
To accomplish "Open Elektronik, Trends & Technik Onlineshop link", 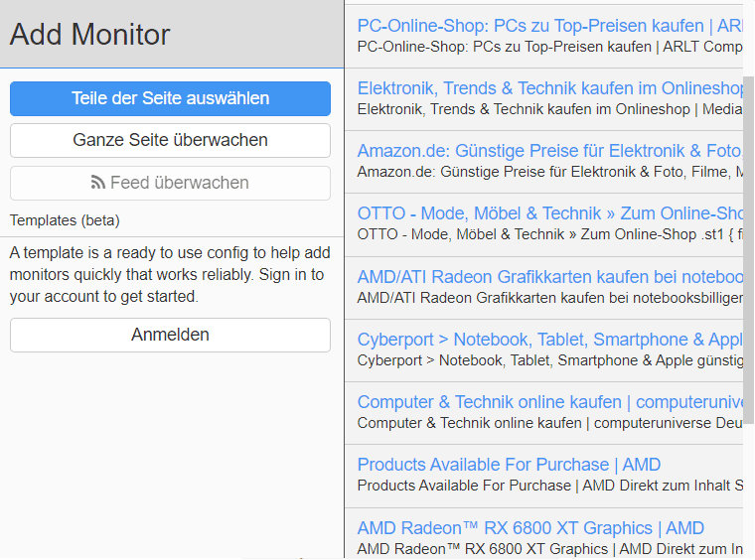I will coord(550,88).
